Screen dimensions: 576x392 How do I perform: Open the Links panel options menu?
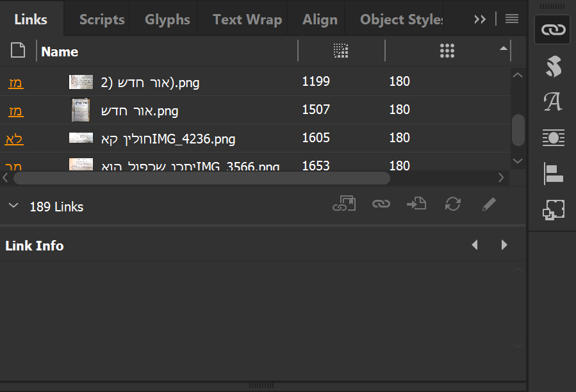[512, 19]
